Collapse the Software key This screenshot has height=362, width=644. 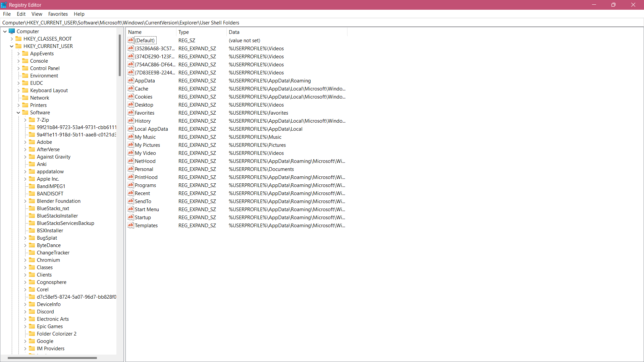pos(18,113)
